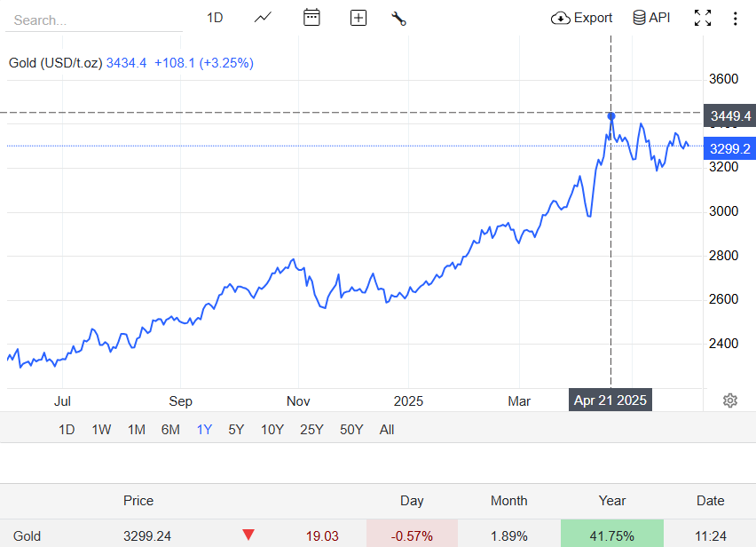
Task: Click the 3600 y-axis label
Action: [x=723, y=79]
